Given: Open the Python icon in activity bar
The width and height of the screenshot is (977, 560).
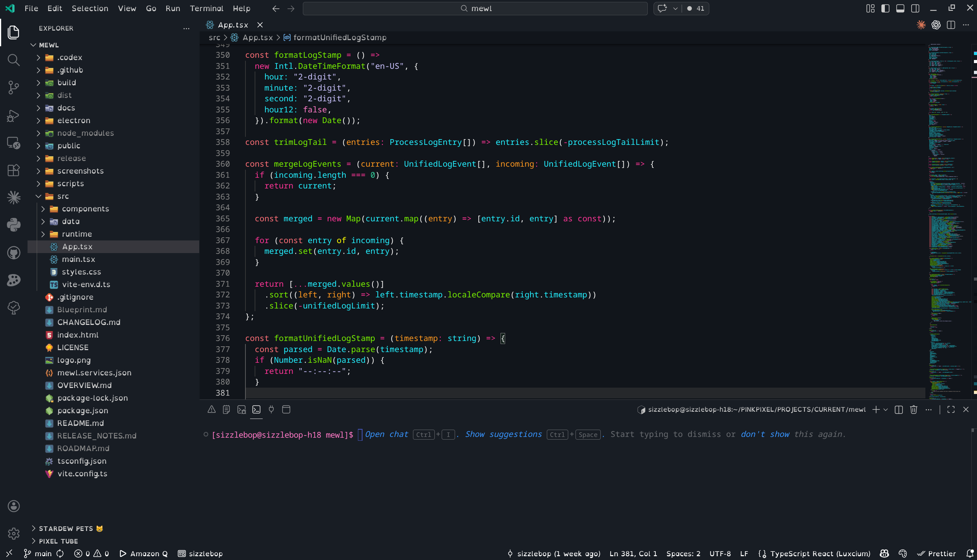Looking at the screenshot, I should tap(13, 225).
